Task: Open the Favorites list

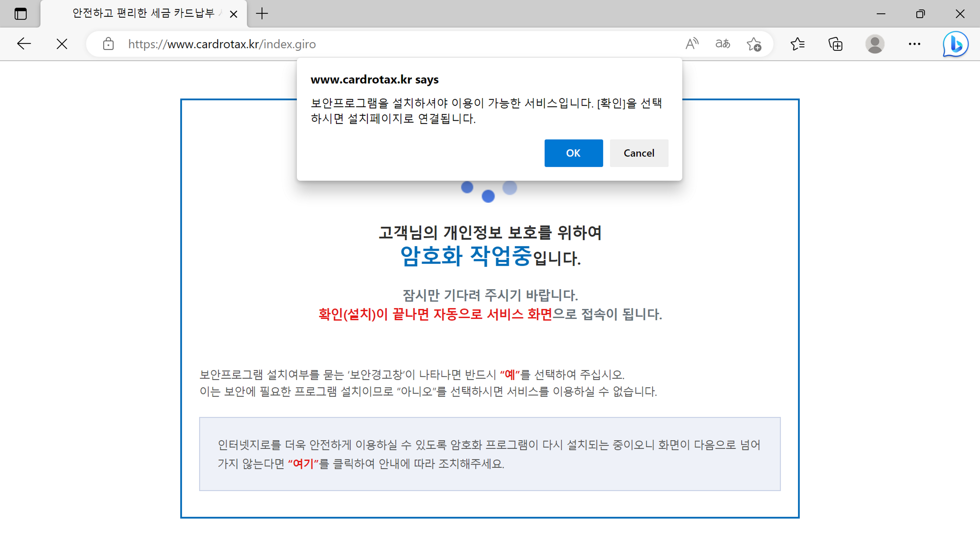Action: click(798, 44)
